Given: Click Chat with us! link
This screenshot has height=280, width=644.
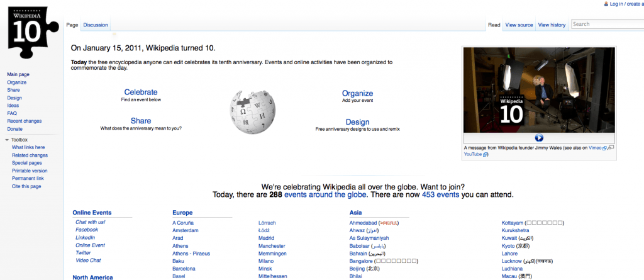Looking at the screenshot, I should [91, 222].
